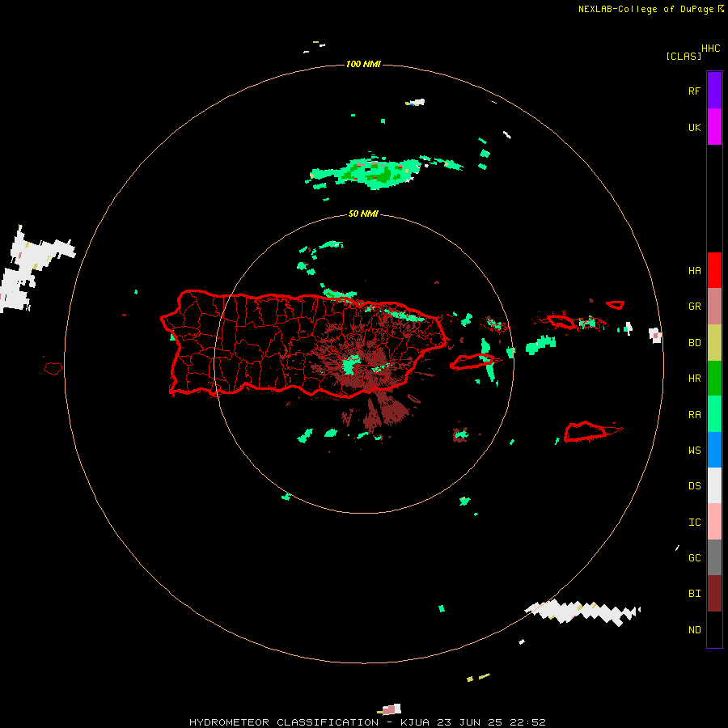Click the magenta UK legend swatch
728x728 pixels.
tap(714, 127)
